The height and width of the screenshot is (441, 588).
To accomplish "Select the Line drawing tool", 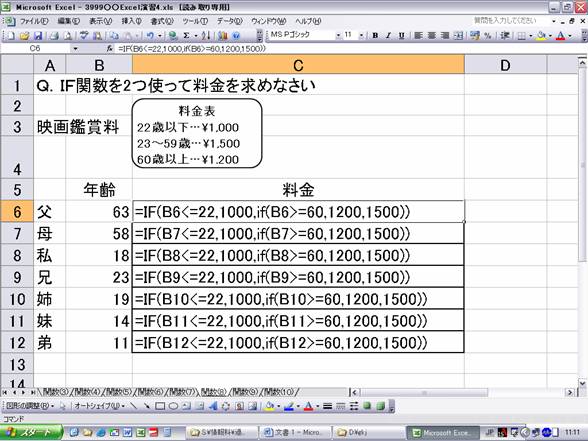I will tap(134, 406).
